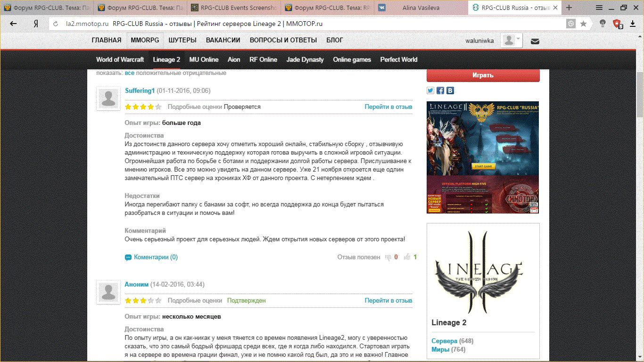Click the globe icon in the address bar
This screenshot has height=362, width=644.
(x=571, y=24)
